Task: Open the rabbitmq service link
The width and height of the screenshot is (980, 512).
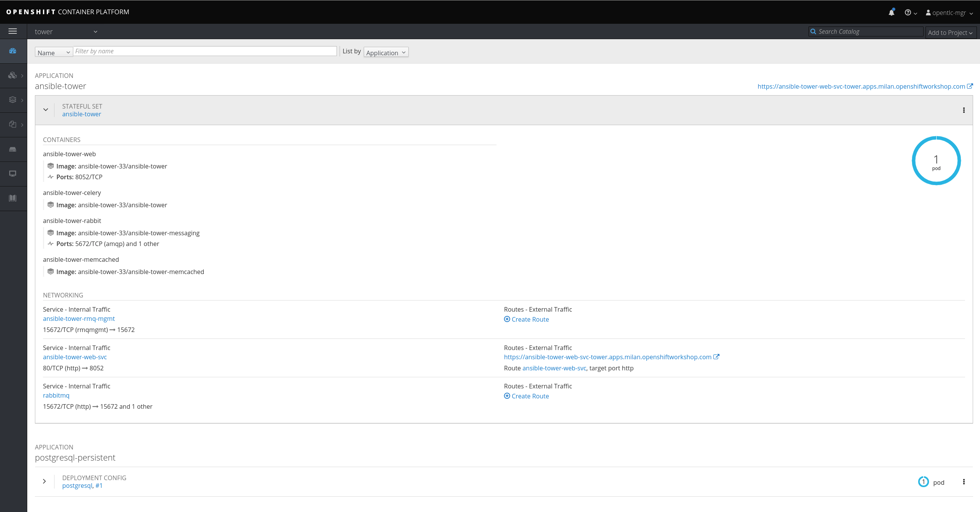Action: [56, 395]
